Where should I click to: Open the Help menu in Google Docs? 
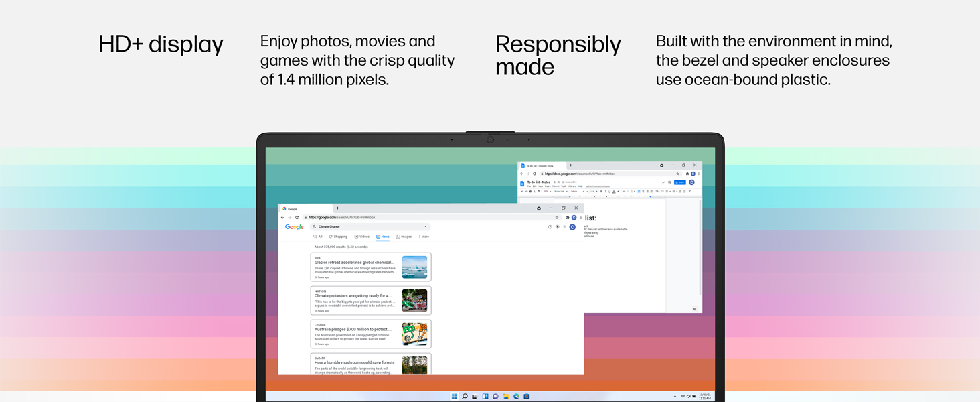point(580,186)
